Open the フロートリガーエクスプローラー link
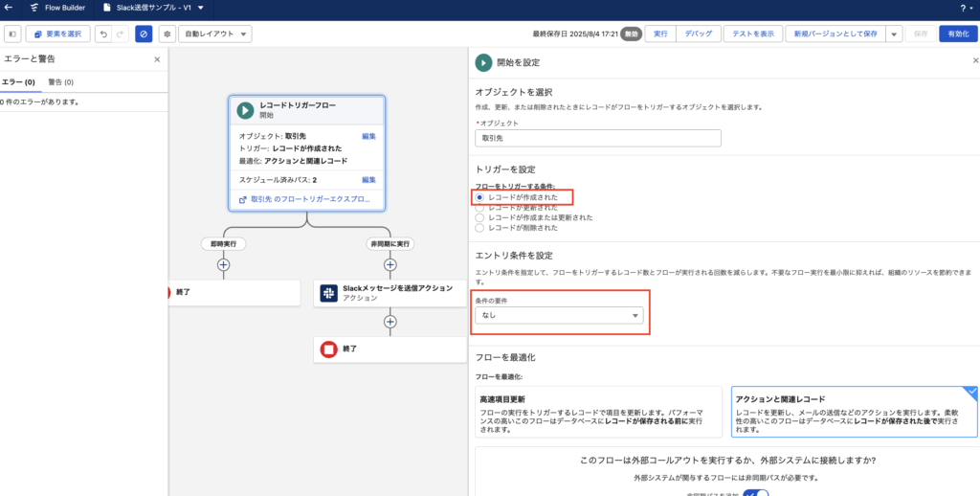Screen dimensions: 980x496 [308, 199]
